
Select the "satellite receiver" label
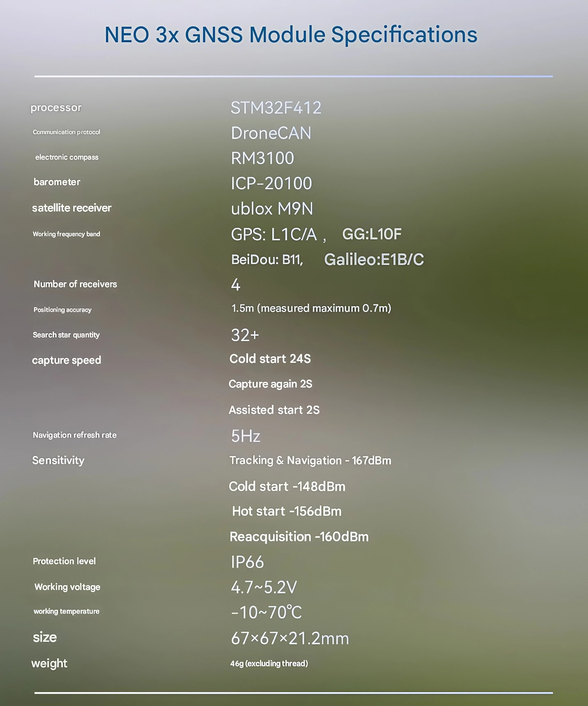point(72,208)
